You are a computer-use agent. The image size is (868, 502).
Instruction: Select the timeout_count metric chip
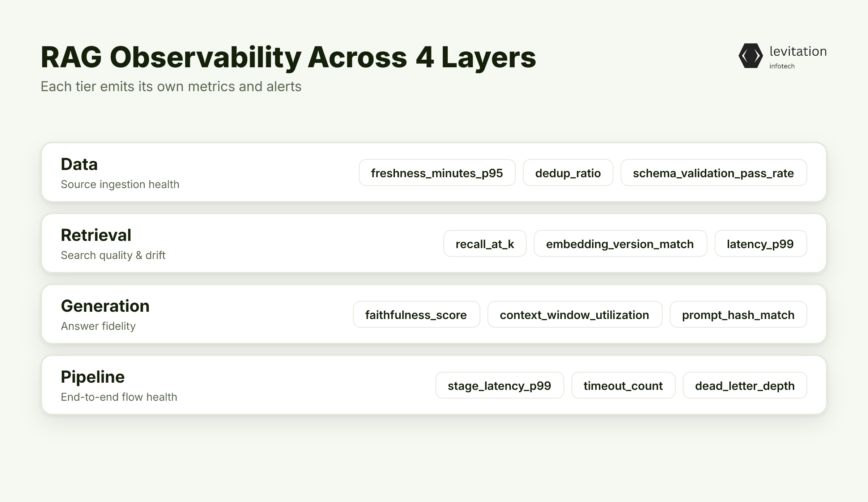[x=623, y=386]
